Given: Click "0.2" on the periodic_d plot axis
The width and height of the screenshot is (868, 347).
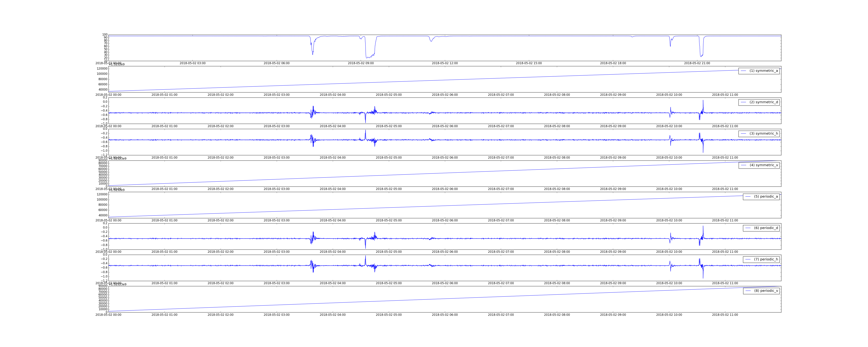Looking at the screenshot, I should (x=105, y=223).
